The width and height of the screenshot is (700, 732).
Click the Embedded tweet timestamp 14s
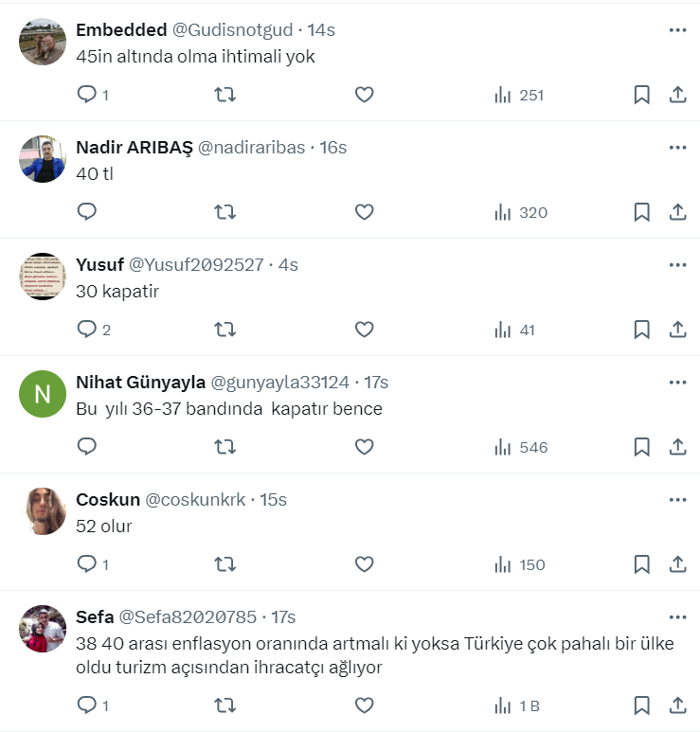point(321,30)
